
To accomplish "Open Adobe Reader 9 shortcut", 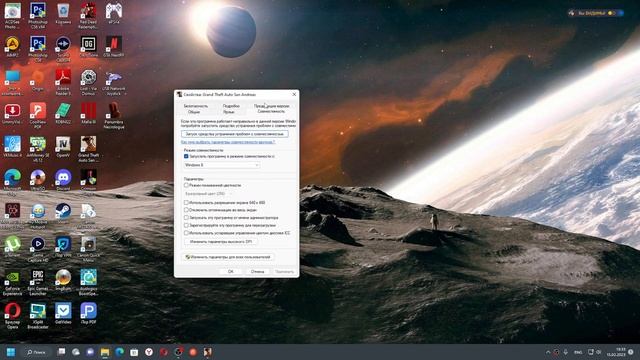I will tap(63, 82).
